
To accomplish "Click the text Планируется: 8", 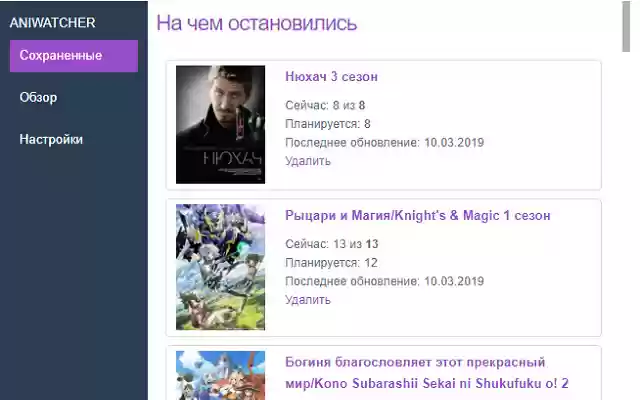I will point(328,124).
